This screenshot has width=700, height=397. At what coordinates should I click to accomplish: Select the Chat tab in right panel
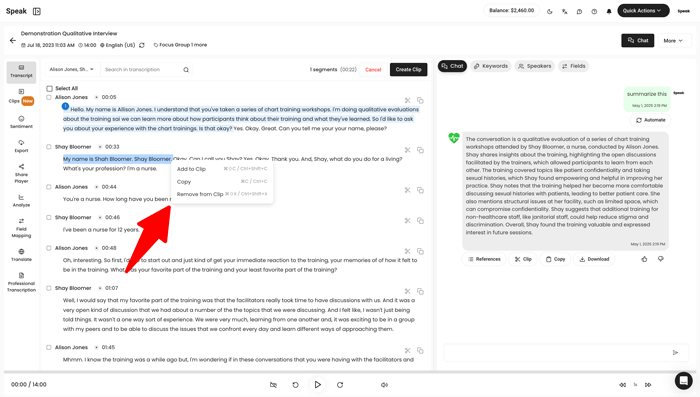coord(452,66)
